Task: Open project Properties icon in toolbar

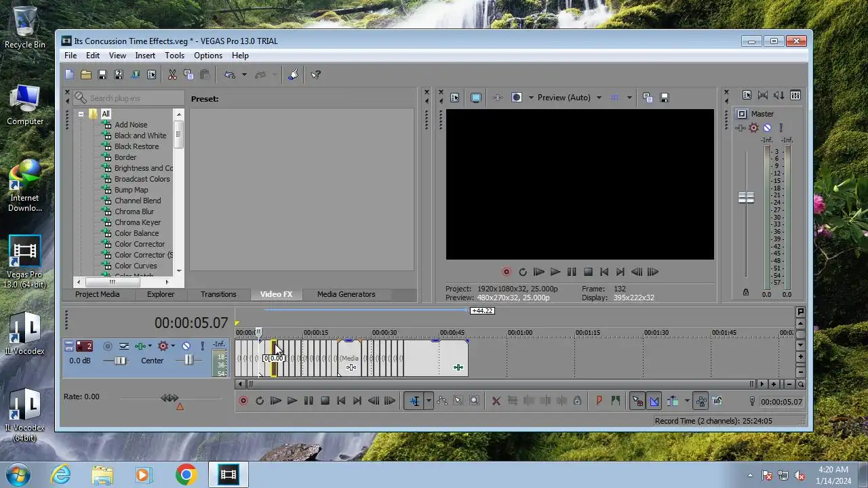Action: point(151,75)
